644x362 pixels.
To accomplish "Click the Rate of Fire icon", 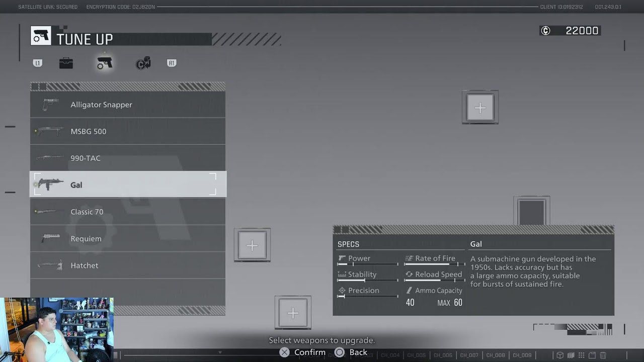I will [x=409, y=258].
